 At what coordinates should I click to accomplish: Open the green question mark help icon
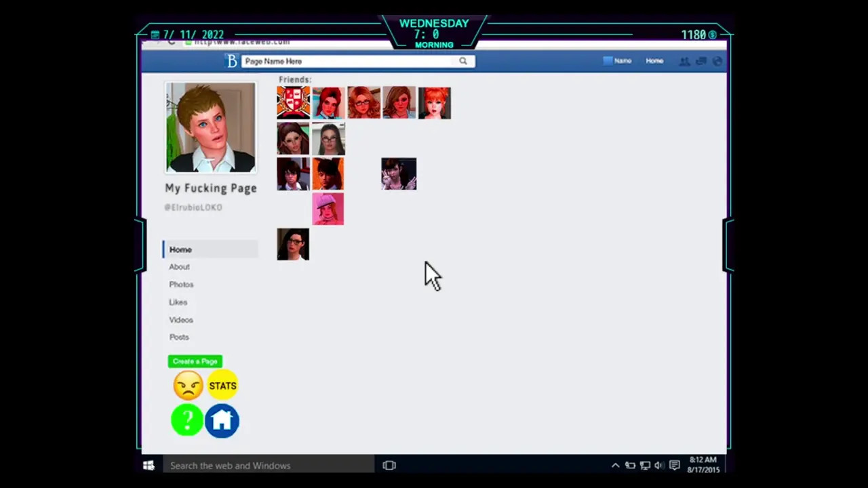pos(187,420)
